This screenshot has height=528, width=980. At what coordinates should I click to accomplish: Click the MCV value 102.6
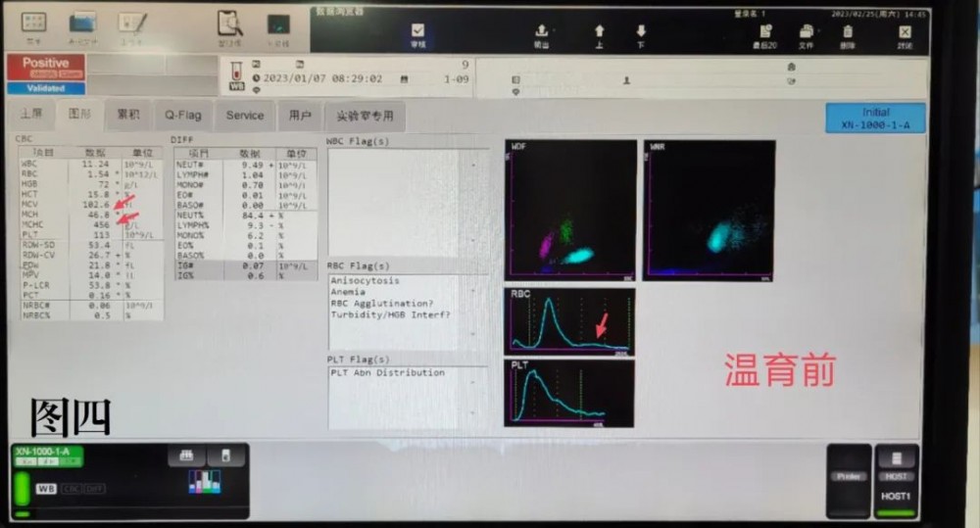pyautogui.click(x=96, y=205)
